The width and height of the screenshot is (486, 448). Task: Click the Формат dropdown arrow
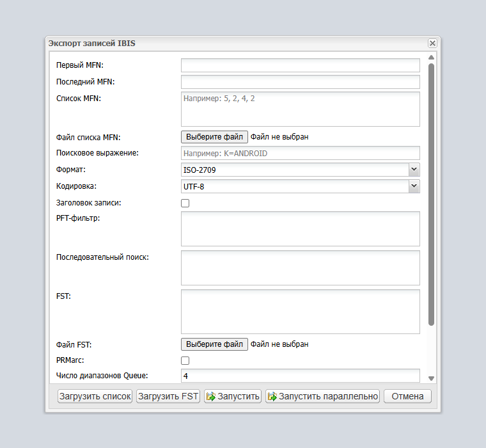coord(414,170)
